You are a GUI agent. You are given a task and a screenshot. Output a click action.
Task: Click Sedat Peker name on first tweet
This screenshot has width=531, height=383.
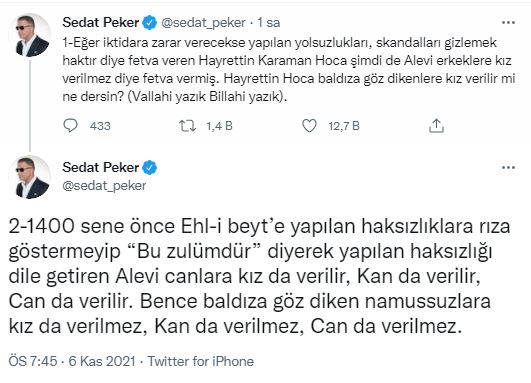pos(101,23)
